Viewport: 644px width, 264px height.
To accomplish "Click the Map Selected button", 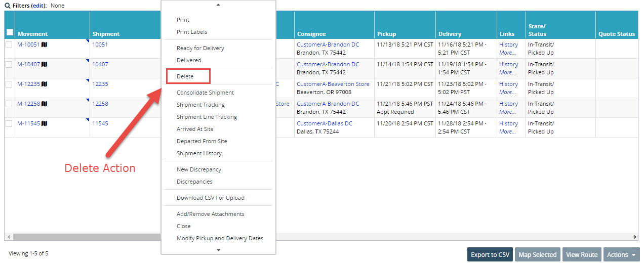I will [538, 254].
